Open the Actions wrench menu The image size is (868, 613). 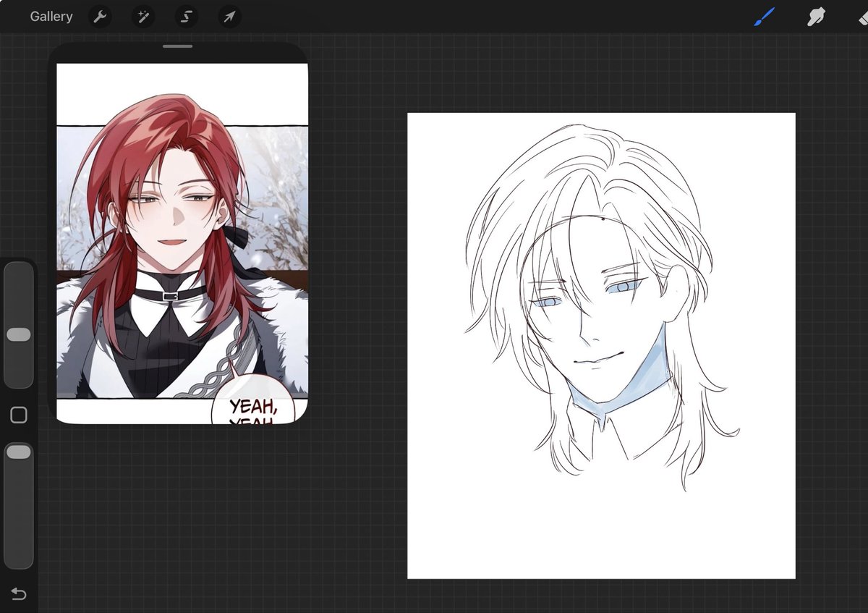click(x=100, y=16)
